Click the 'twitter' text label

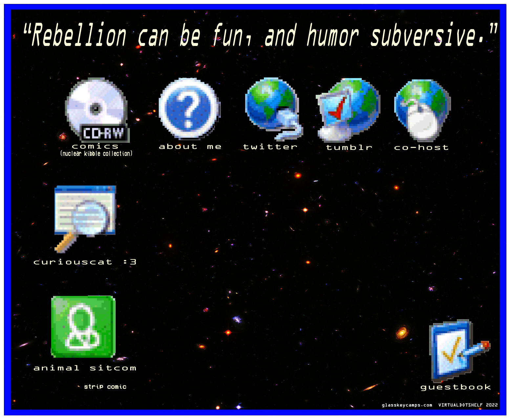[270, 147]
